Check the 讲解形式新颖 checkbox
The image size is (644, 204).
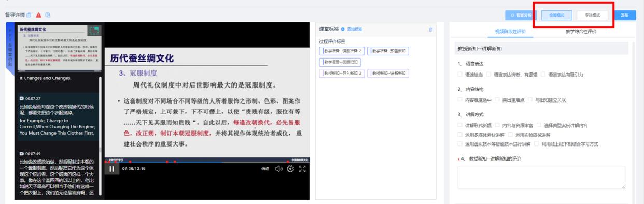pos(460,125)
